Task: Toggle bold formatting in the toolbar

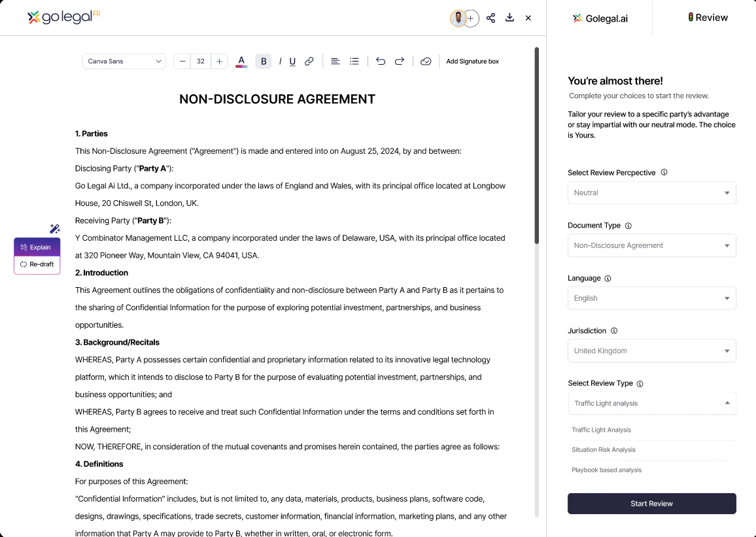Action: pyautogui.click(x=264, y=61)
